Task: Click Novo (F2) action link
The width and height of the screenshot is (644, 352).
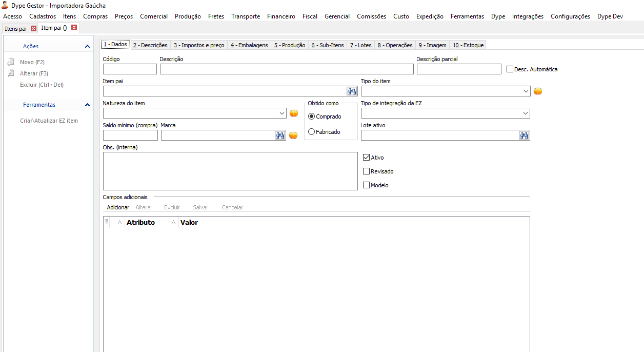Action: (x=32, y=62)
